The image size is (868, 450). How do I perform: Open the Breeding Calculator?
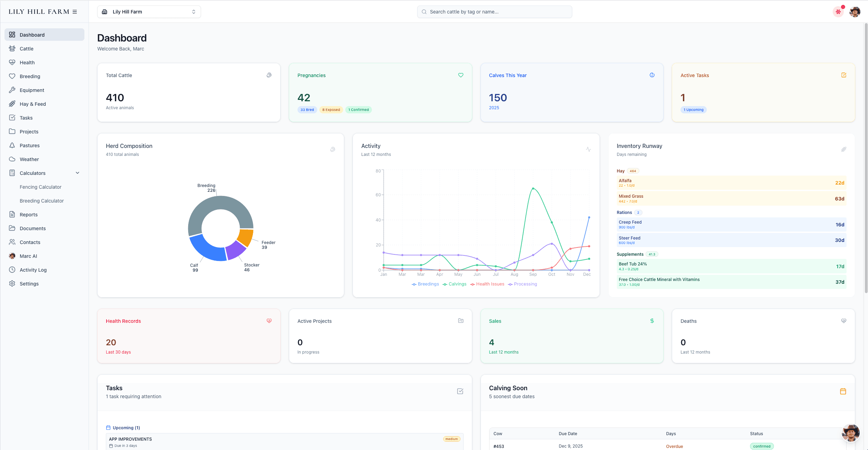[x=42, y=200]
